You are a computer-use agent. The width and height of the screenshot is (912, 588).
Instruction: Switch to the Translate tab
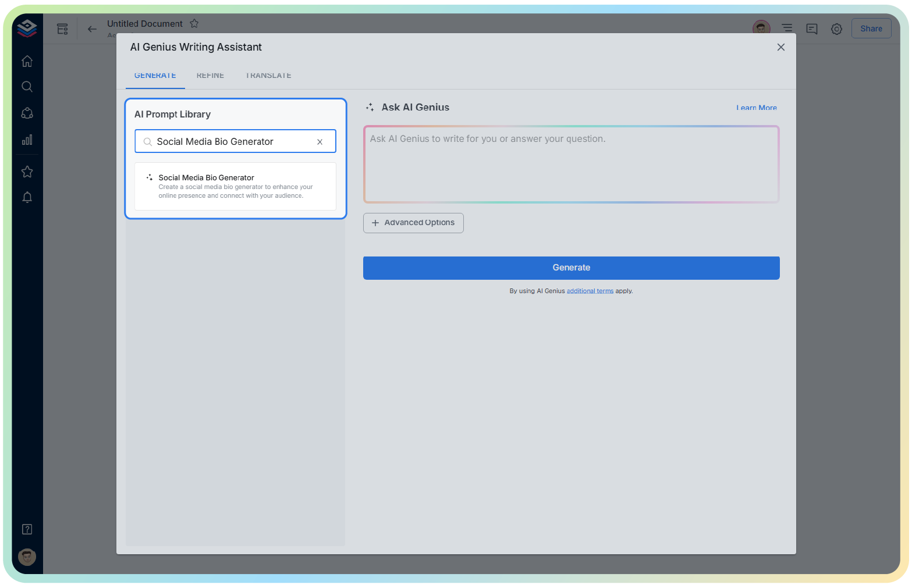pyautogui.click(x=268, y=76)
